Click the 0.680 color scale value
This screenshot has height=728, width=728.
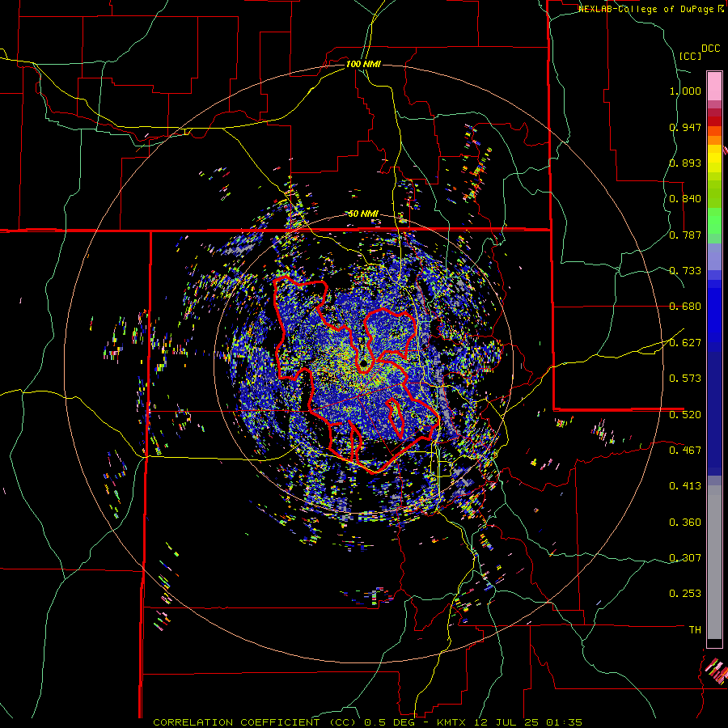tap(685, 307)
